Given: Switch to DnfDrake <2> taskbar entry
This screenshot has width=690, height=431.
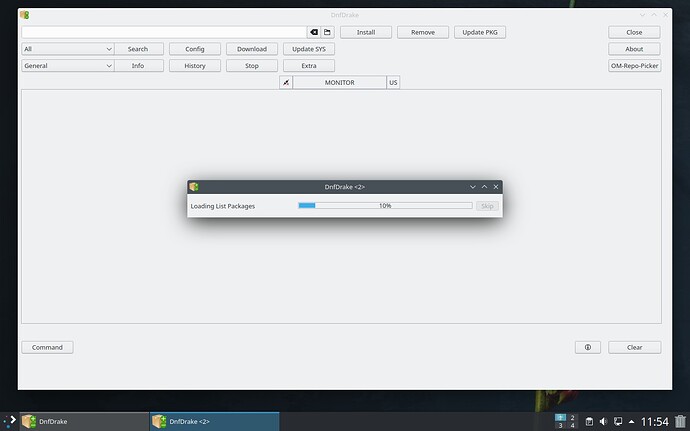Looking at the screenshot, I should pos(215,421).
